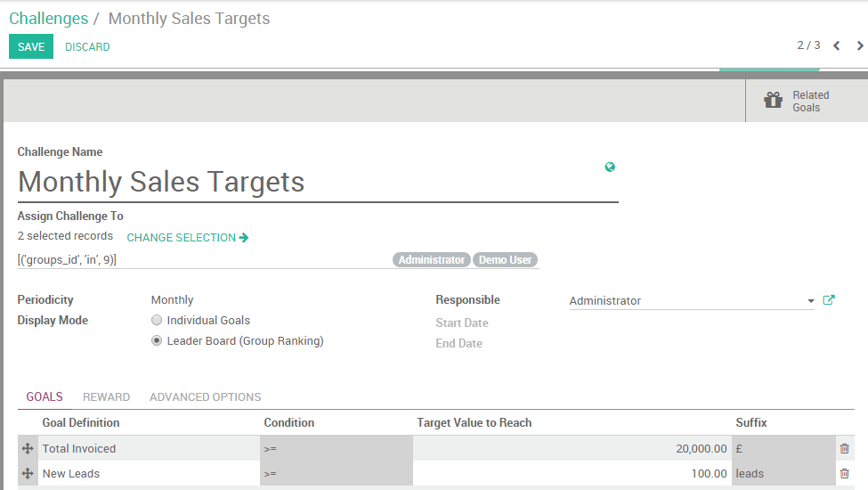The height and width of the screenshot is (490, 868).
Task: Grab drag handle of New Leads row
Action: (28, 474)
